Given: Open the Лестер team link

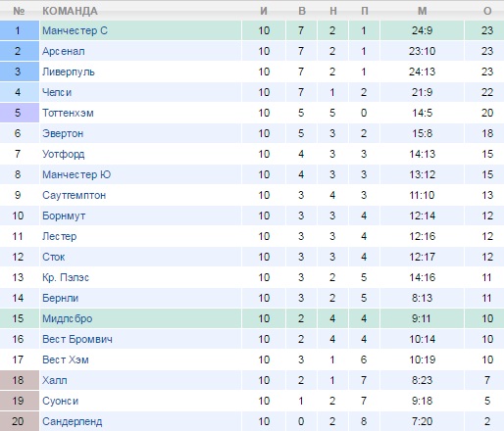Looking at the screenshot, I should (x=60, y=236).
